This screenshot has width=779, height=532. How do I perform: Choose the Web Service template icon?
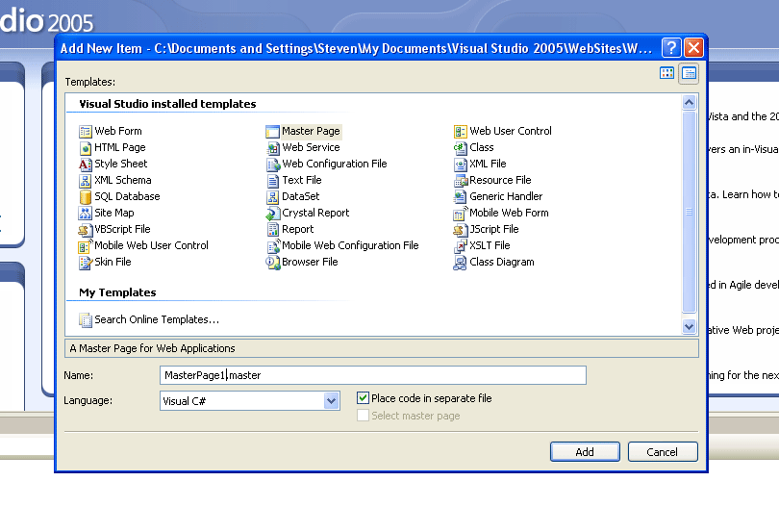(273, 147)
